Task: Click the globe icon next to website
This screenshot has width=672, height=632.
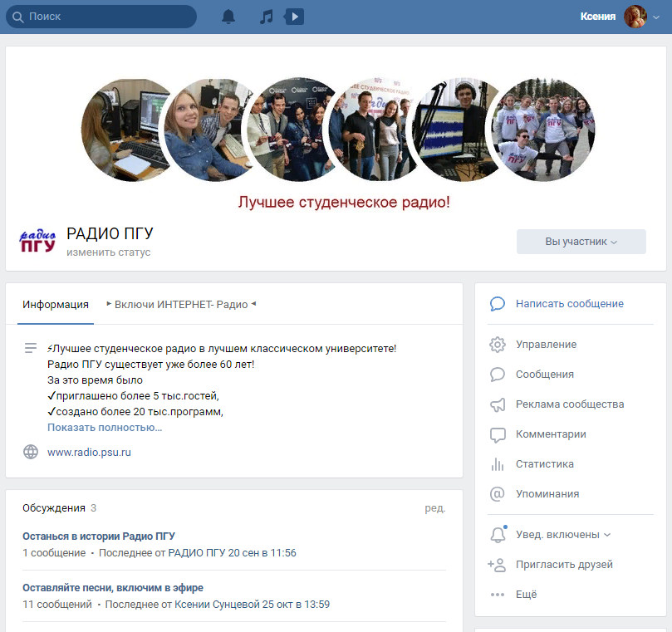Action: [31, 452]
